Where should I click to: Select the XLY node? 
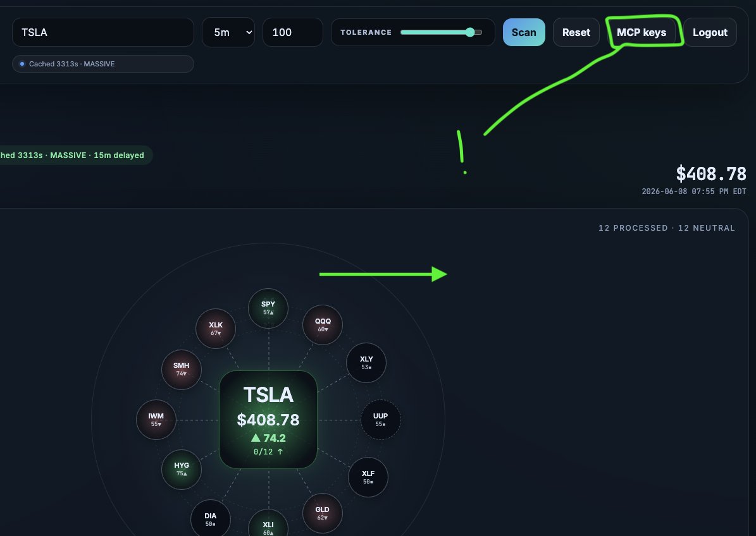pos(366,363)
